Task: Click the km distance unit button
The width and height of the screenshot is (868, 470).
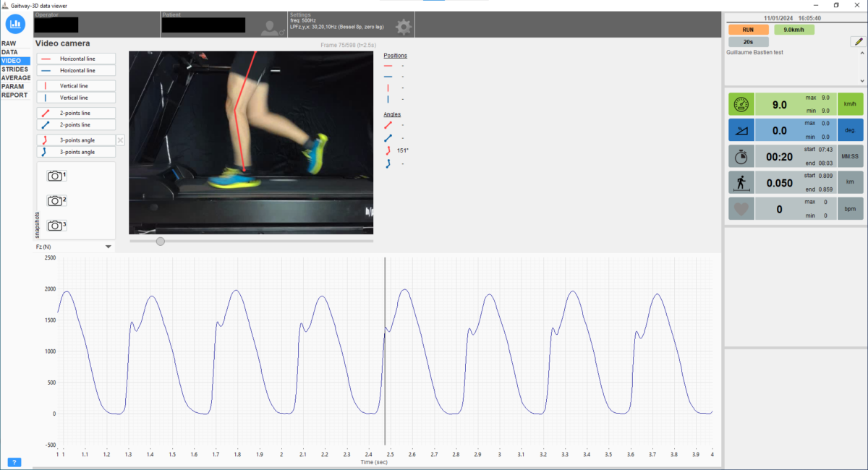Action: click(x=851, y=182)
